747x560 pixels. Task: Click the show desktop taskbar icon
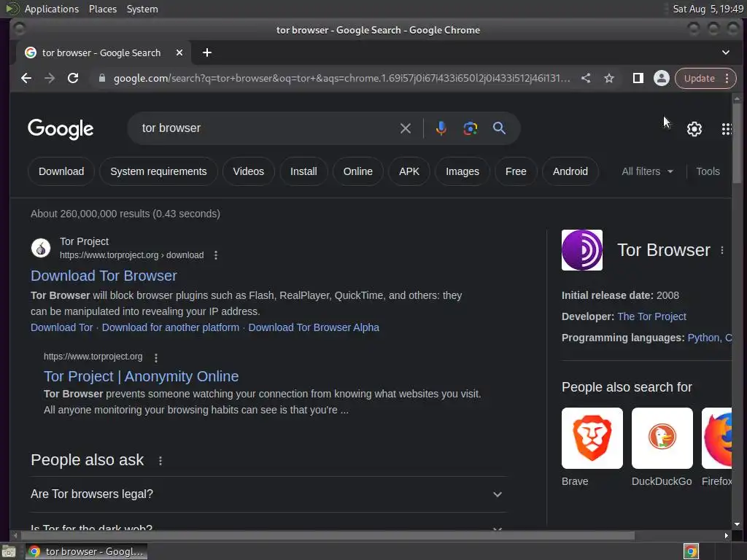point(9,551)
